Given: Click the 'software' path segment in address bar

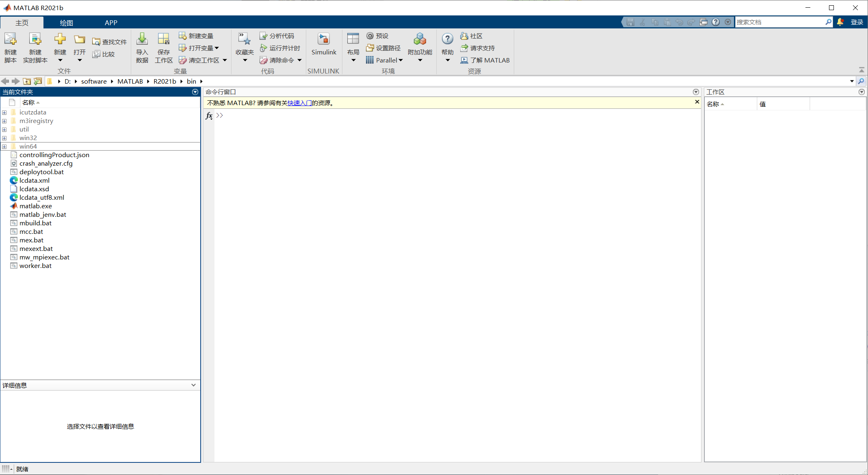Looking at the screenshot, I should (94, 81).
